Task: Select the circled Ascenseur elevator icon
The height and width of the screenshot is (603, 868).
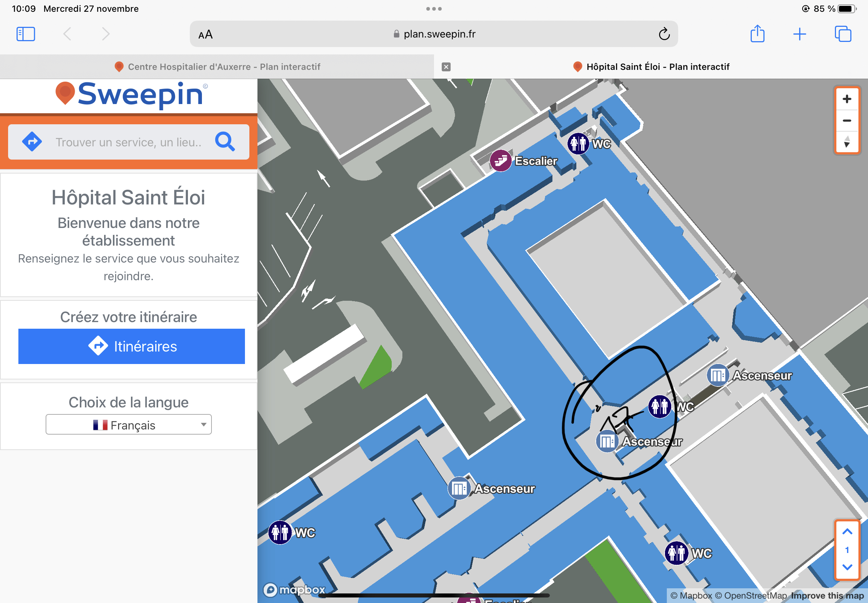Action: (x=607, y=441)
